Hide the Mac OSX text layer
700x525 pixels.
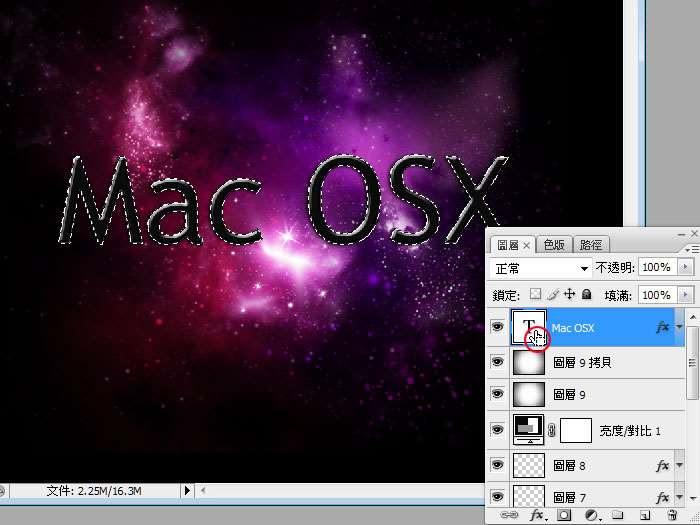coord(497,327)
